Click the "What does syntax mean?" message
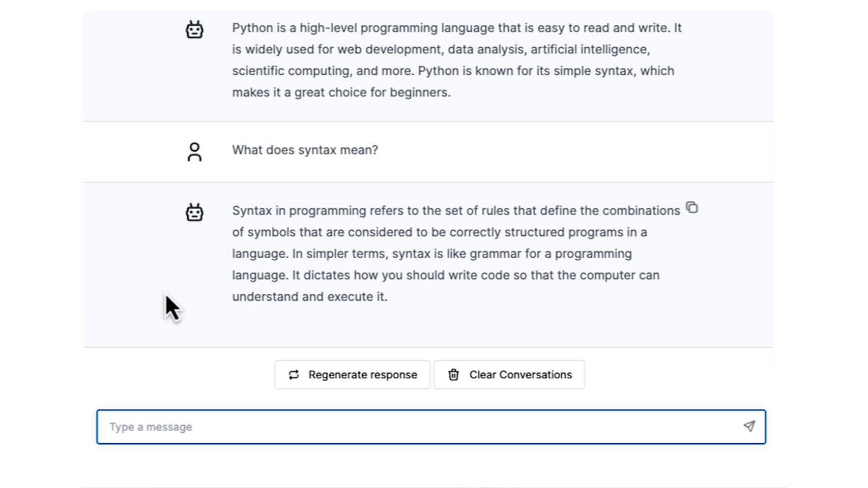The image size is (868, 488). tap(305, 150)
